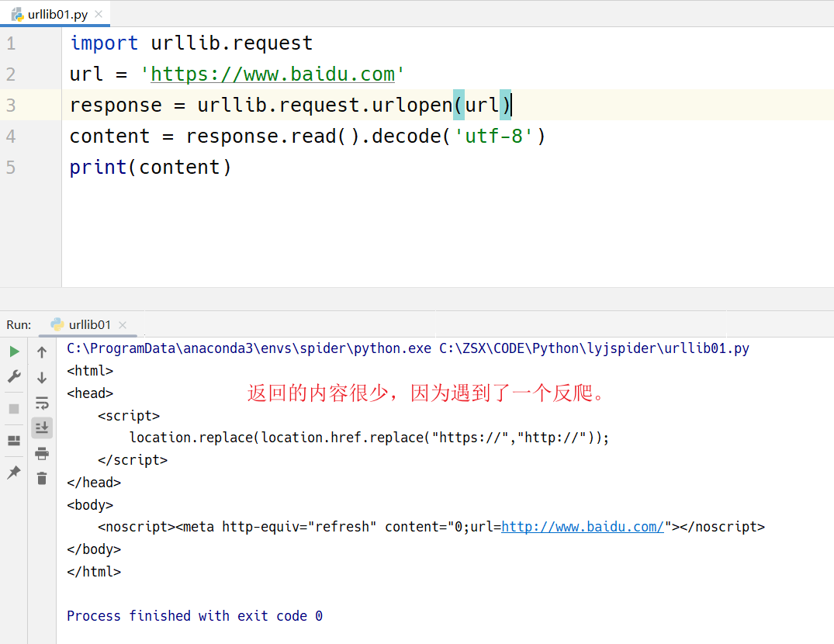Click the python.exe command path line

[408, 348]
